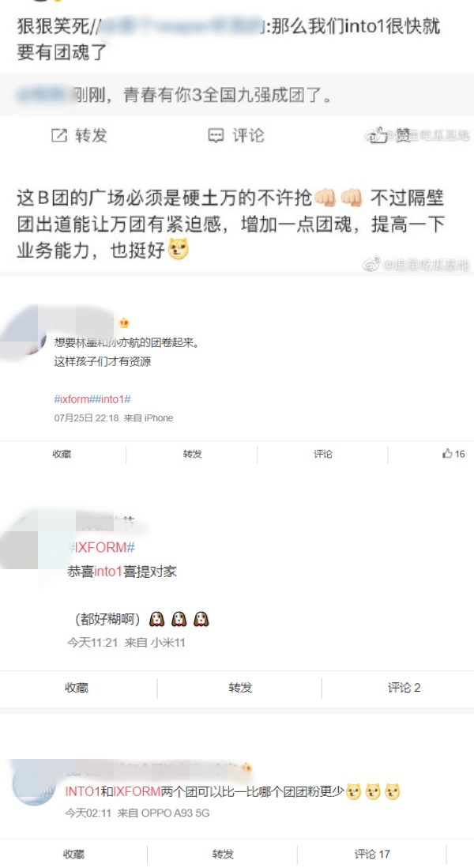Click the red into1 link in 恭喜 post
Screen dimensions: 474x868
click(108, 572)
